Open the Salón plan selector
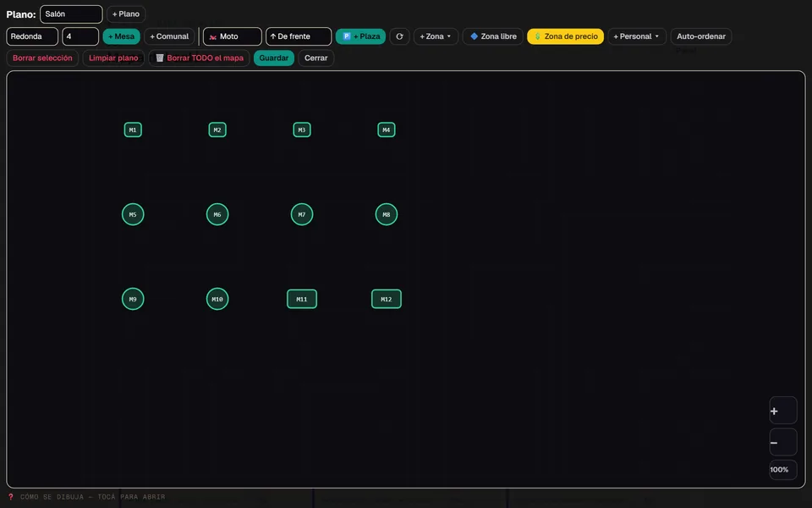The height and width of the screenshot is (508, 812). click(71, 14)
